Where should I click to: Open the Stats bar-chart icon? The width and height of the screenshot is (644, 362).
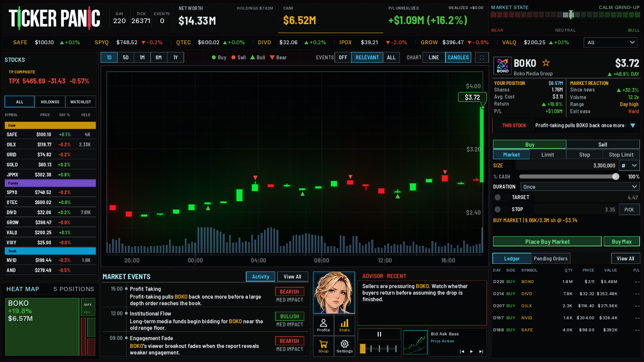[344, 325]
